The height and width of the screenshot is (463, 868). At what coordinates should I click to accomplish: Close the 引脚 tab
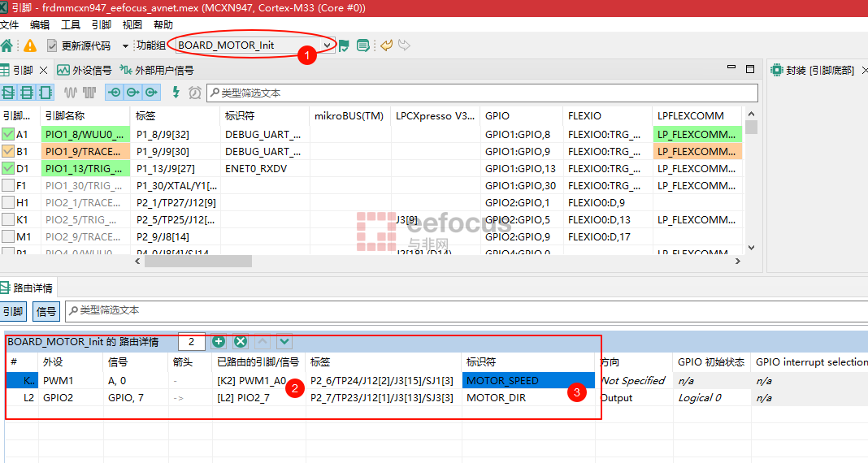[x=44, y=70]
